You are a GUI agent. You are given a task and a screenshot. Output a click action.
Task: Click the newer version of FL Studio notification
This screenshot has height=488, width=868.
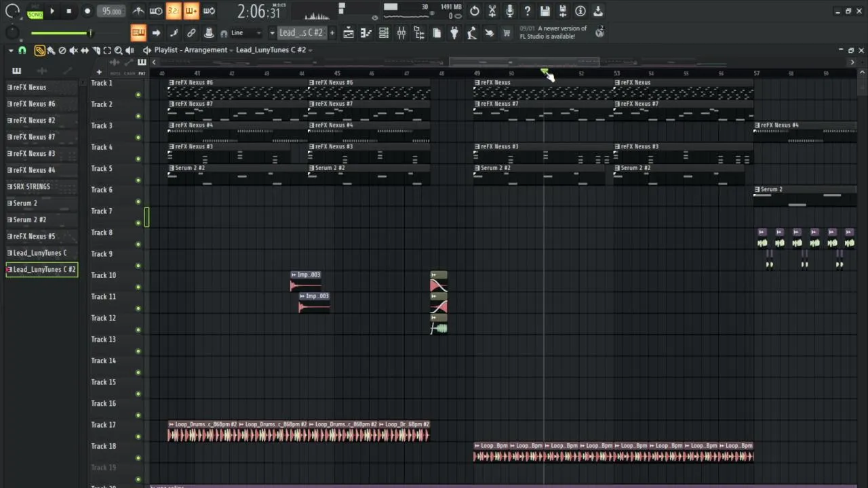[553, 33]
